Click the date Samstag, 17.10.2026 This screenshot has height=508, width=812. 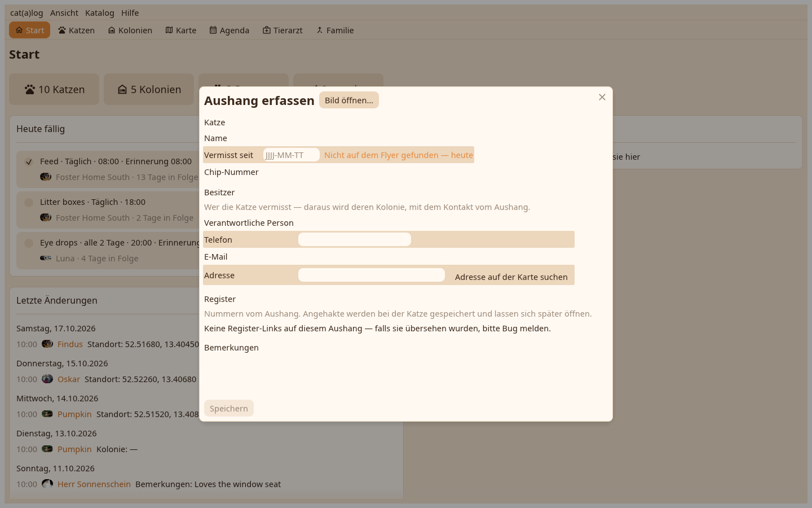click(56, 329)
